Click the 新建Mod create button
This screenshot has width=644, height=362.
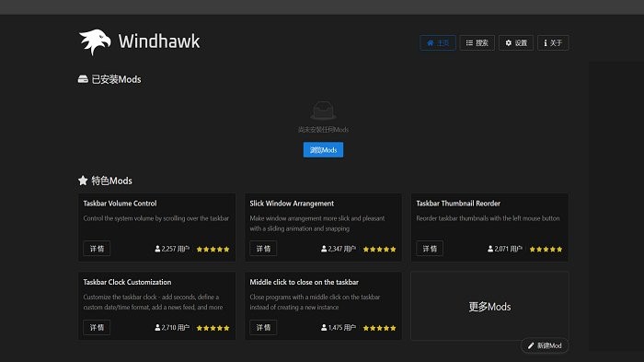pyautogui.click(x=545, y=345)
